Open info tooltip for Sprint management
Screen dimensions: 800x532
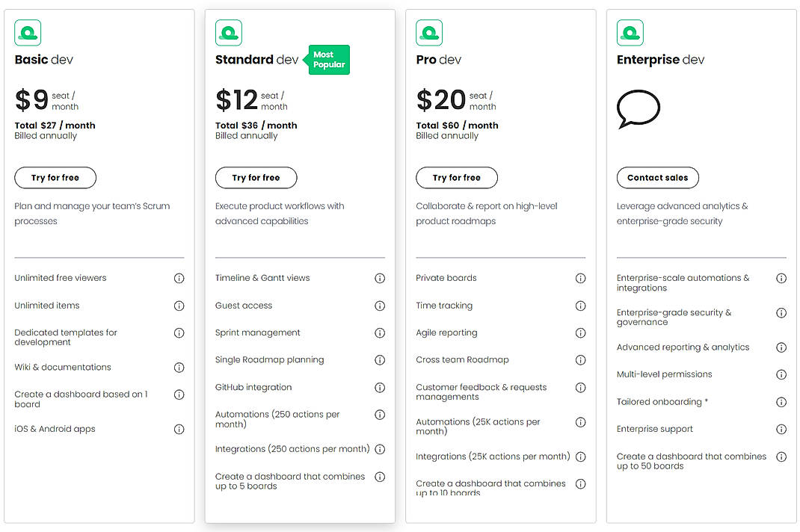coord(380,332)
